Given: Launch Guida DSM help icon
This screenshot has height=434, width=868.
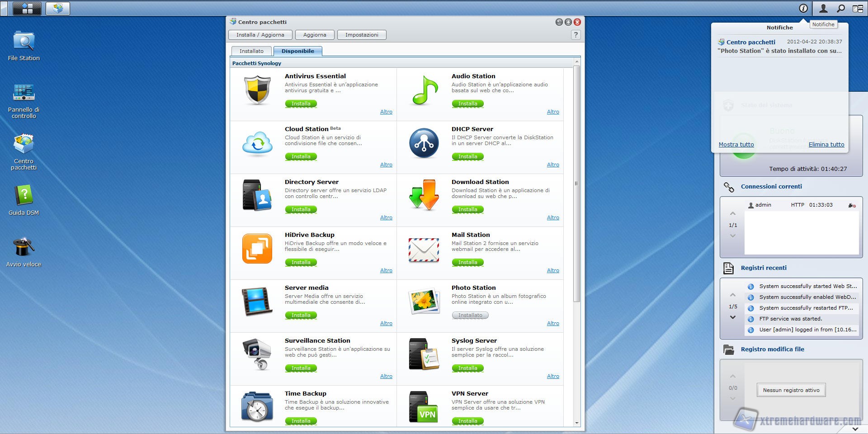Looking at the screenshot, I should coord(24,196).
